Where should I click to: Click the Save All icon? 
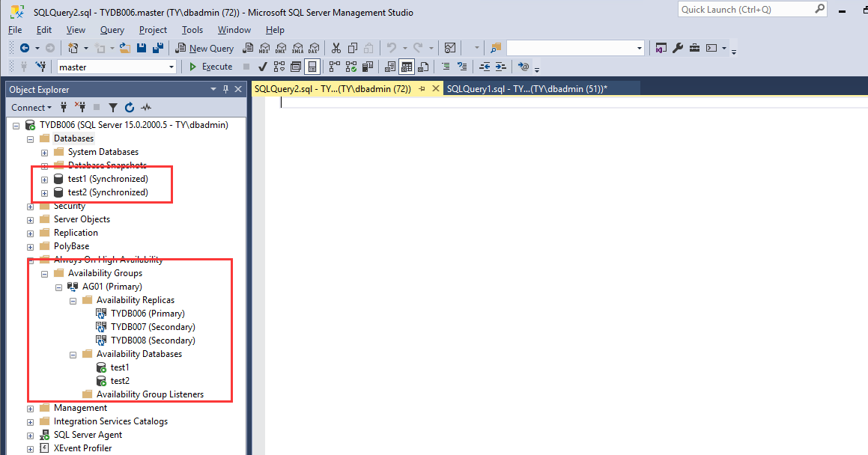click(158, 48)
